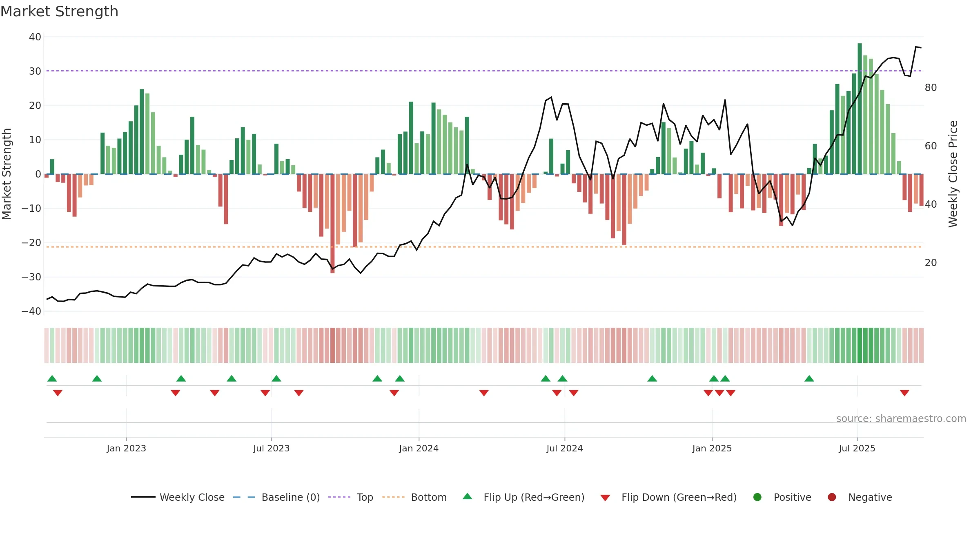Click the 60 tick on the right price axis
Viewport: 980px width, 551px height.
[x=931, y=146]
